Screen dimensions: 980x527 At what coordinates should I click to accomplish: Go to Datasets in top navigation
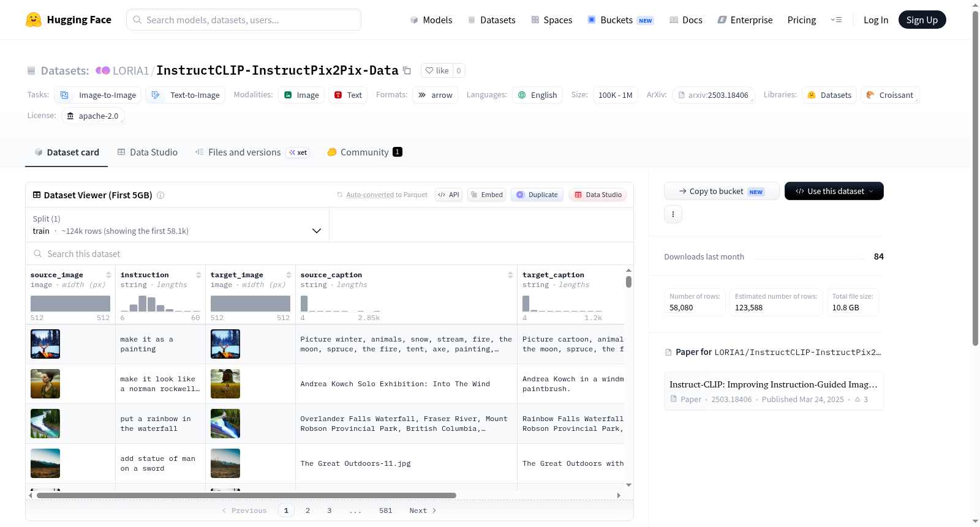click(x=492, y=20)
